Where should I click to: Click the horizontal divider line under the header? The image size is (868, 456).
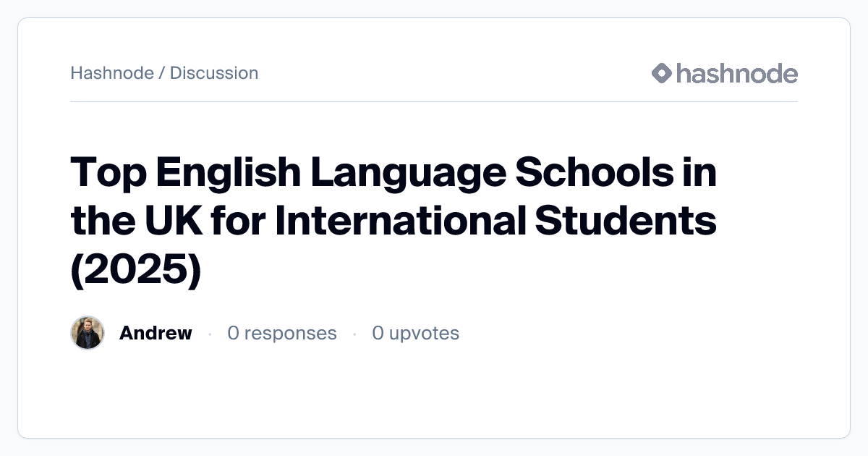[434, 102]
